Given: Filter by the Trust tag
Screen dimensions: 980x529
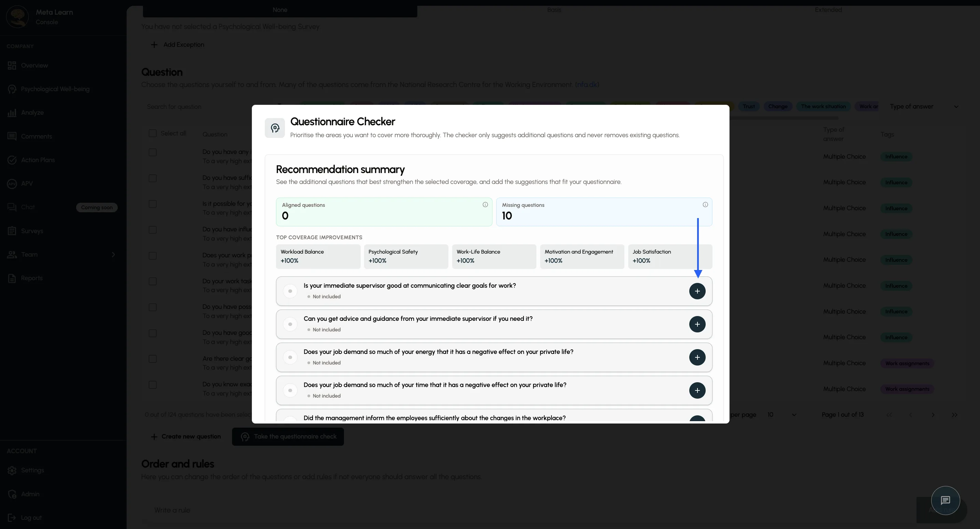Looking at the screenshot, I should 748,106.
